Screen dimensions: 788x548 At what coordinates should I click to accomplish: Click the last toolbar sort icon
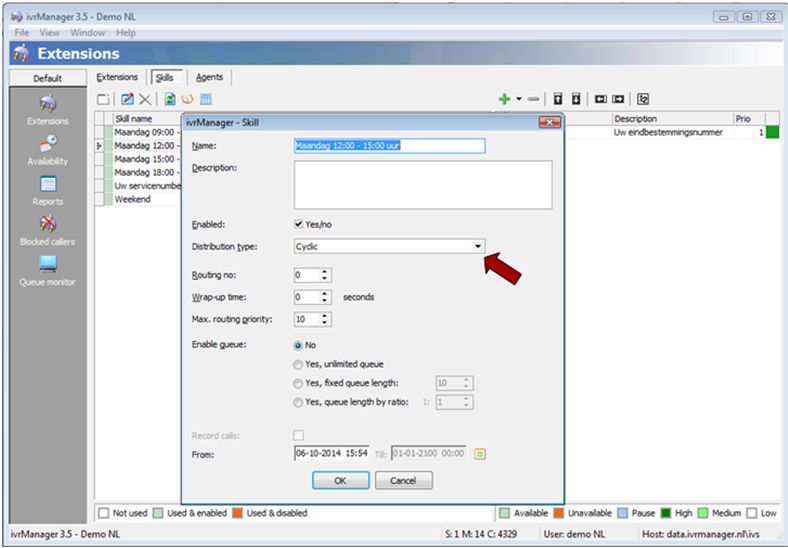(643, 99)
